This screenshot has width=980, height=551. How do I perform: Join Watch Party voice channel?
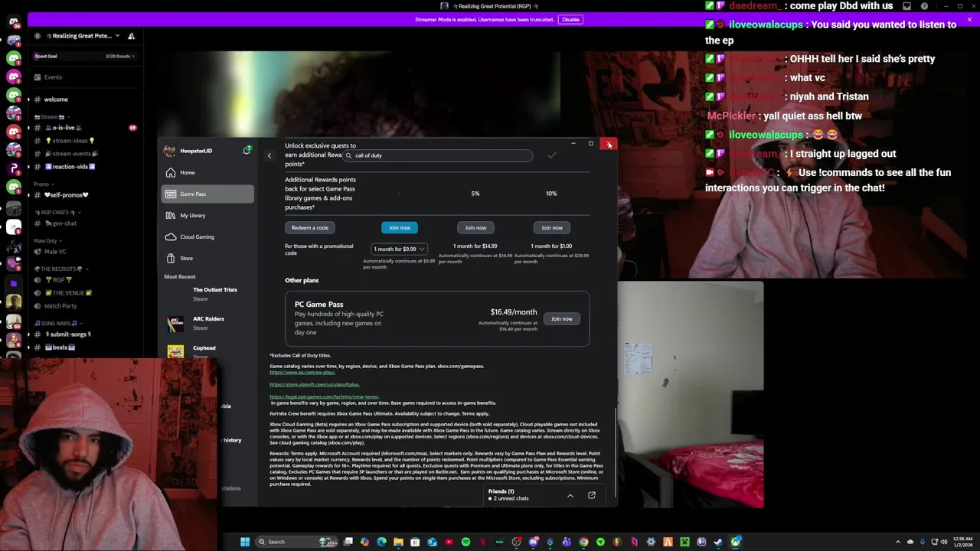click(x=84, y=306)
